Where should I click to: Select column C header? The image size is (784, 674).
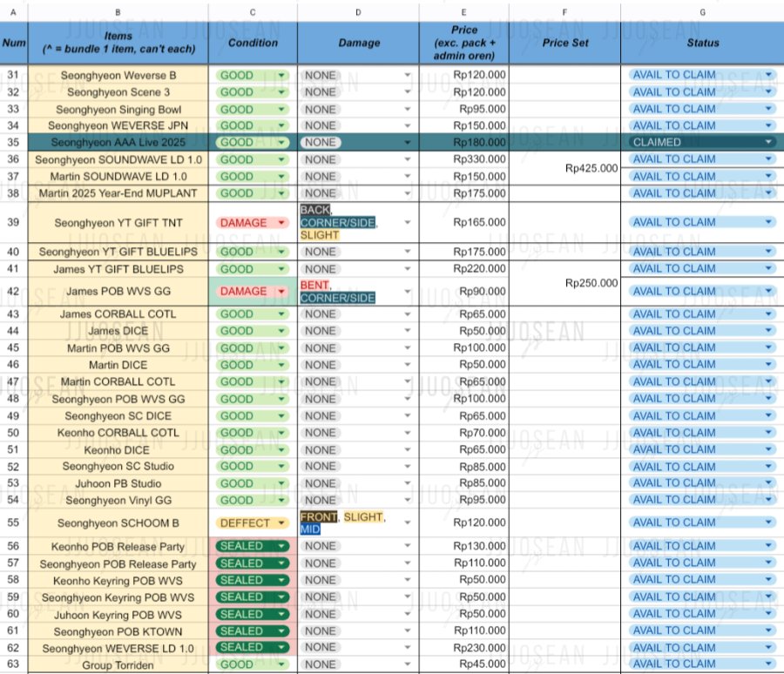pyautogui.click(x=253, y=12)
